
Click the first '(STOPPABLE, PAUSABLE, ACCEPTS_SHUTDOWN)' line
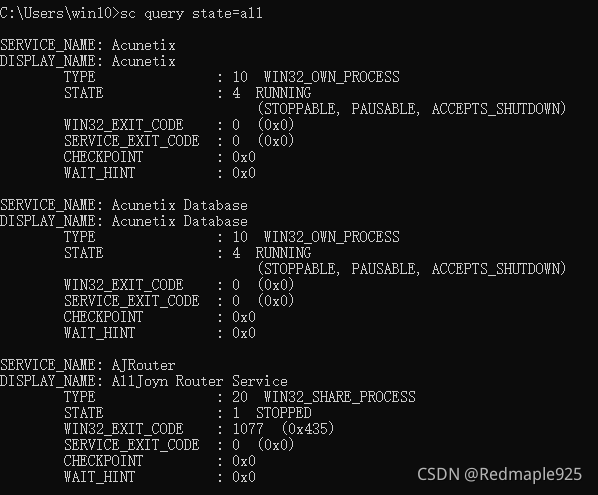[412, 109]
